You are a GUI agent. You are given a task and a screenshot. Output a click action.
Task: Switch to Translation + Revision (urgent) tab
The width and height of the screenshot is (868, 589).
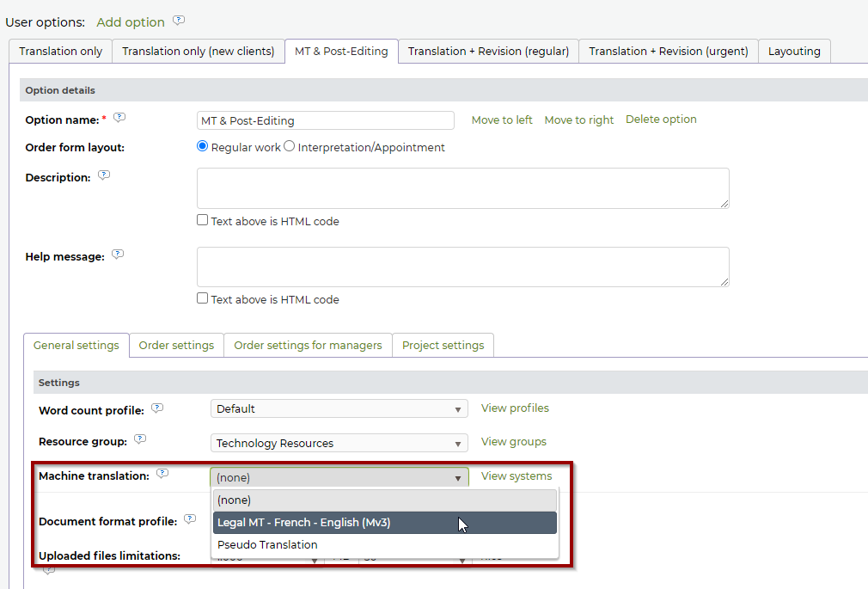(668, 52)
